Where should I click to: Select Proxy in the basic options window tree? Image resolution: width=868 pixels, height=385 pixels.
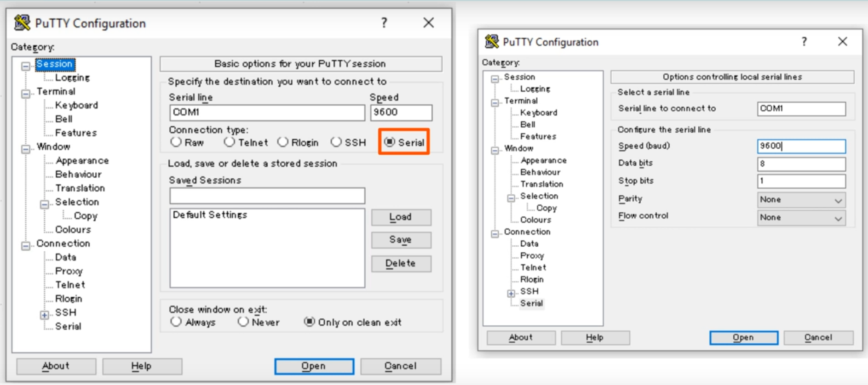click(x=69, y=271)
